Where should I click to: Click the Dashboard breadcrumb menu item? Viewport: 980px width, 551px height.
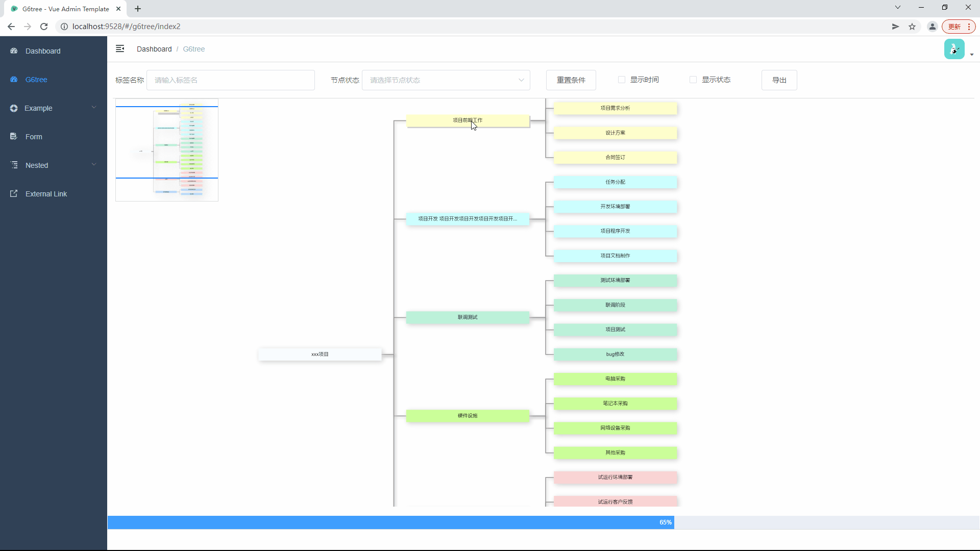pyautogui.click(x=154, y=49)
